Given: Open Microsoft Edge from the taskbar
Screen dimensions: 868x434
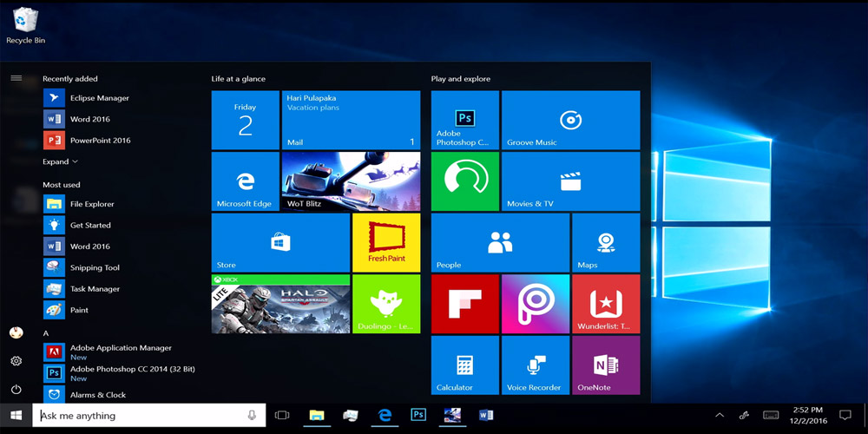Looking at the screenshot, I should 385,415.
